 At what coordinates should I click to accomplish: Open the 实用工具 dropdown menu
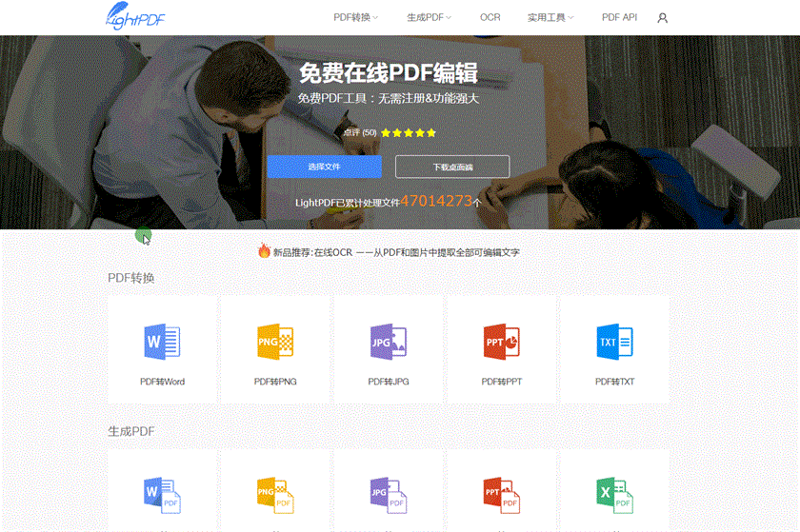click(550, 17)
